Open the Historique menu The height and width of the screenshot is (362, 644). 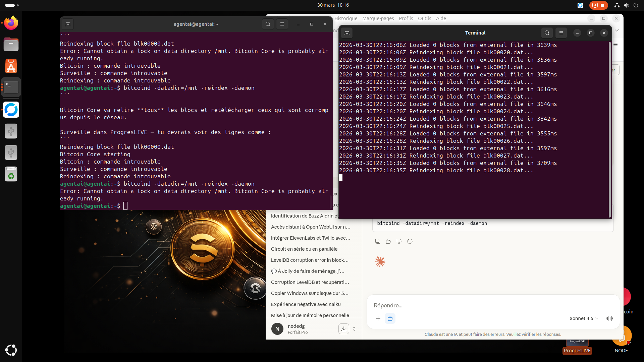346,18
